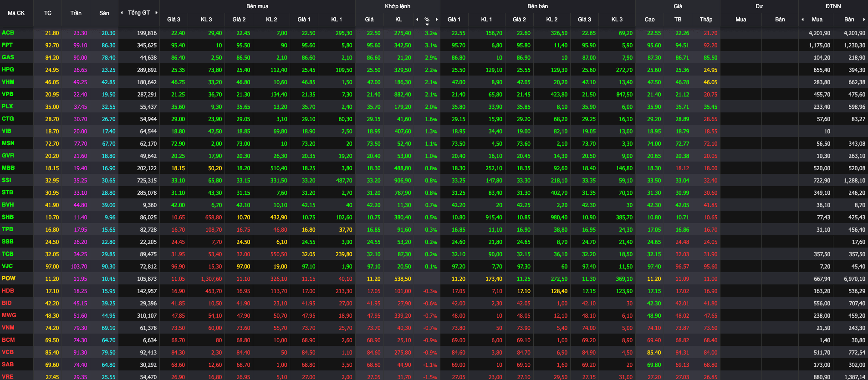Click the Bán header under Dư
Image resolution: width=868 pixels, height=380 pixels.
(x=780, y=20)
